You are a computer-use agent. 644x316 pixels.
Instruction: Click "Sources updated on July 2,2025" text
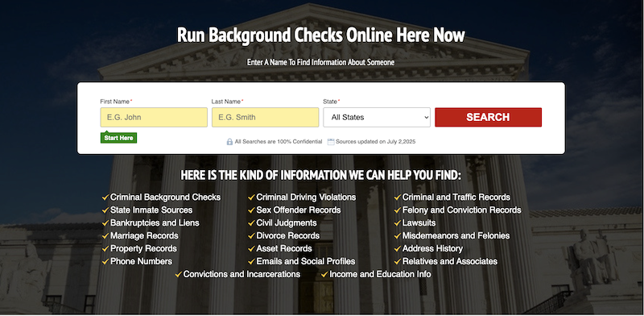[x=376, y=142]
